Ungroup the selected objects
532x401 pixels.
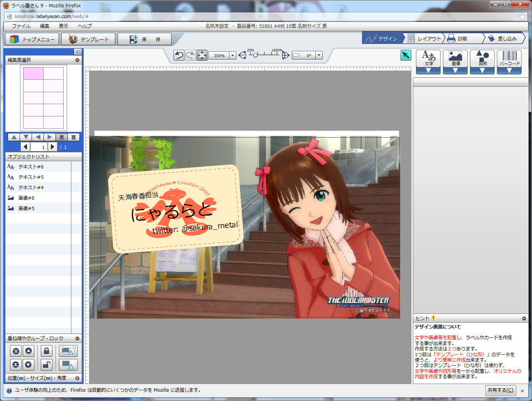(x=68, y=364)
